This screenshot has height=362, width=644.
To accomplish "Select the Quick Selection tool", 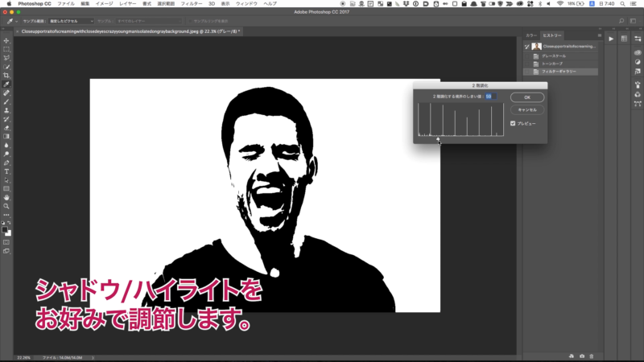I will [6, 67].
